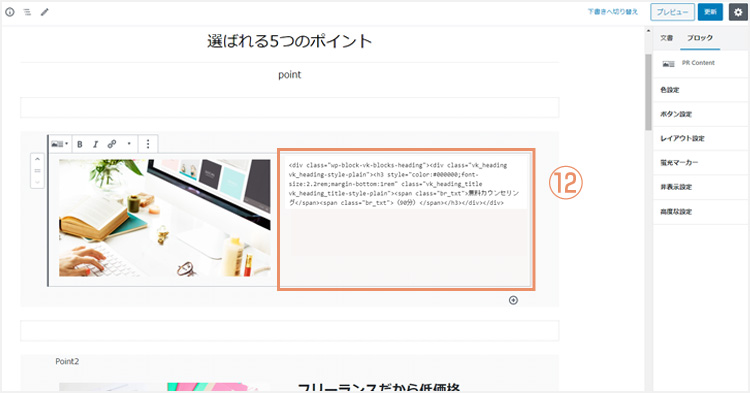Image resolution: width=750 pixels, height=393 pixels.
Task: Expand the highlighter marker panel
Action: tap(701, 163)
